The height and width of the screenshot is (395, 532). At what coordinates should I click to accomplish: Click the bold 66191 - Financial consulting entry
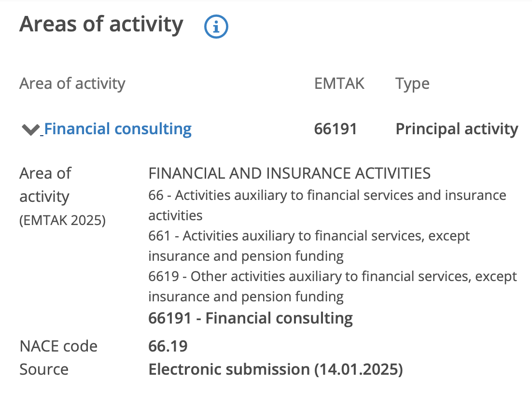(251, 318)
